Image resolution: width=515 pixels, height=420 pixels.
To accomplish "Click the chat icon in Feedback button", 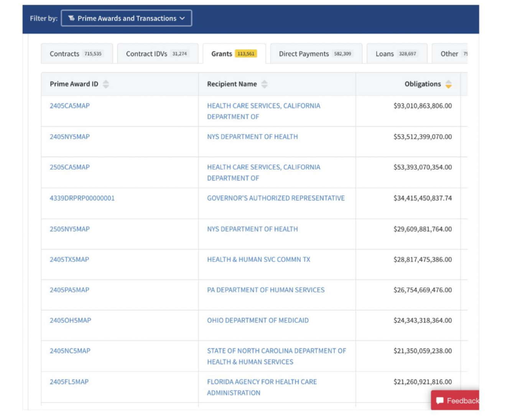I will tap(440, 401).
